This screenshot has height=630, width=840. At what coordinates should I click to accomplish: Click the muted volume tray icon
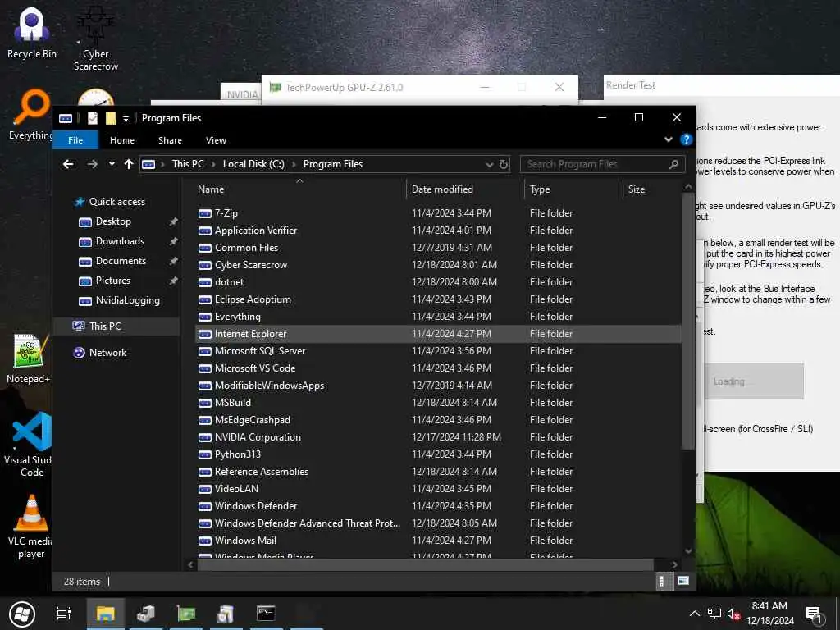pos(733,614)
